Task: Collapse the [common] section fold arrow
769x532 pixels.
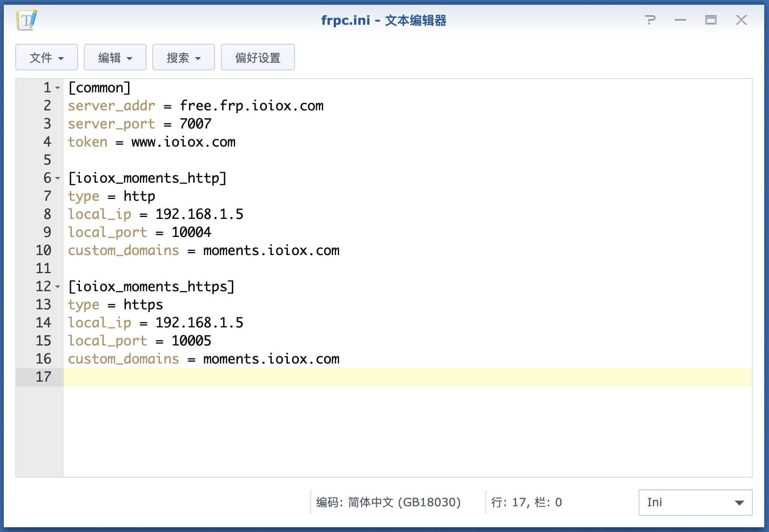Action: tap(58, 88)
